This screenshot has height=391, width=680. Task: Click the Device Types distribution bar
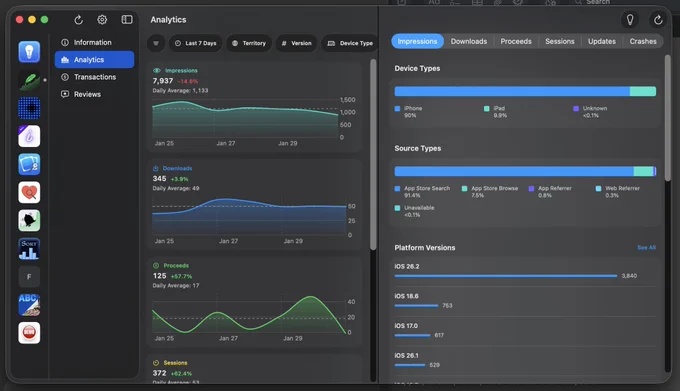(525, 91)
